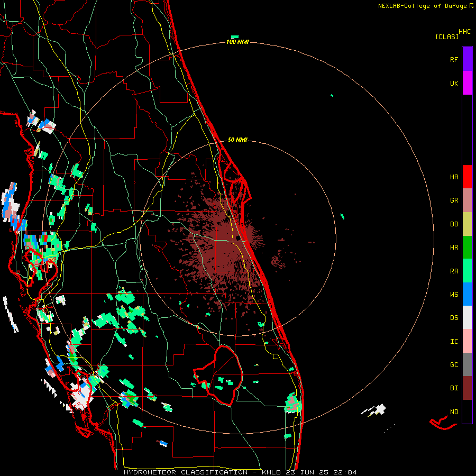Click the 'GC' legend label
This screenshot has height=476, width=476.
coord(454,365)
